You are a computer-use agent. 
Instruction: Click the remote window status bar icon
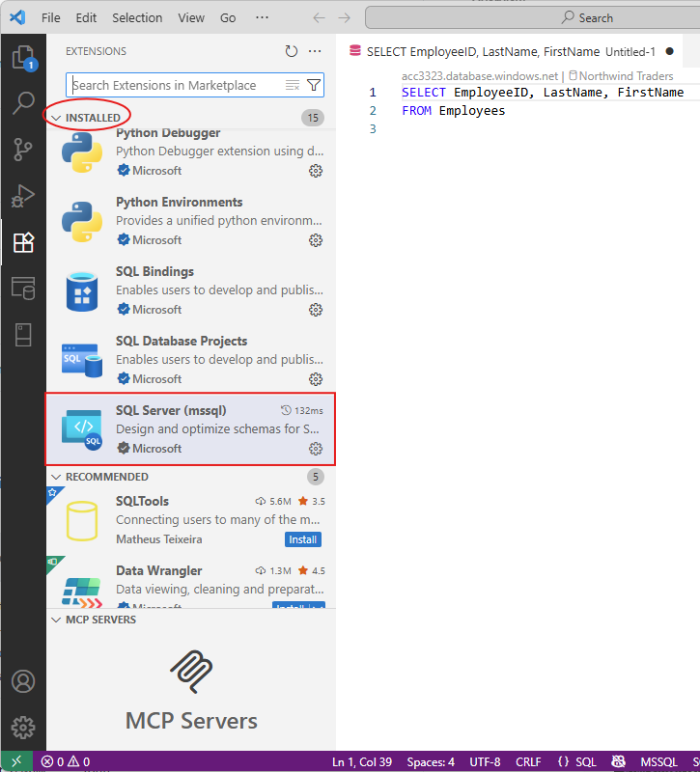16,761
